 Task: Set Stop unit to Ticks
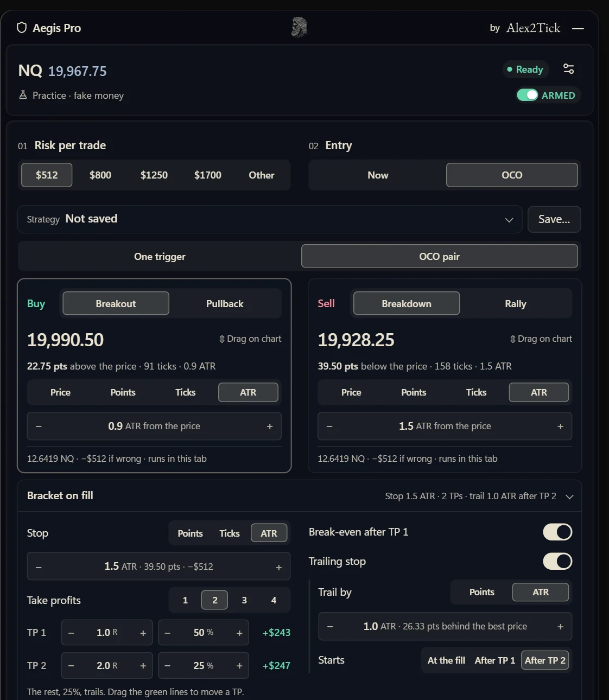click(230, 533)
